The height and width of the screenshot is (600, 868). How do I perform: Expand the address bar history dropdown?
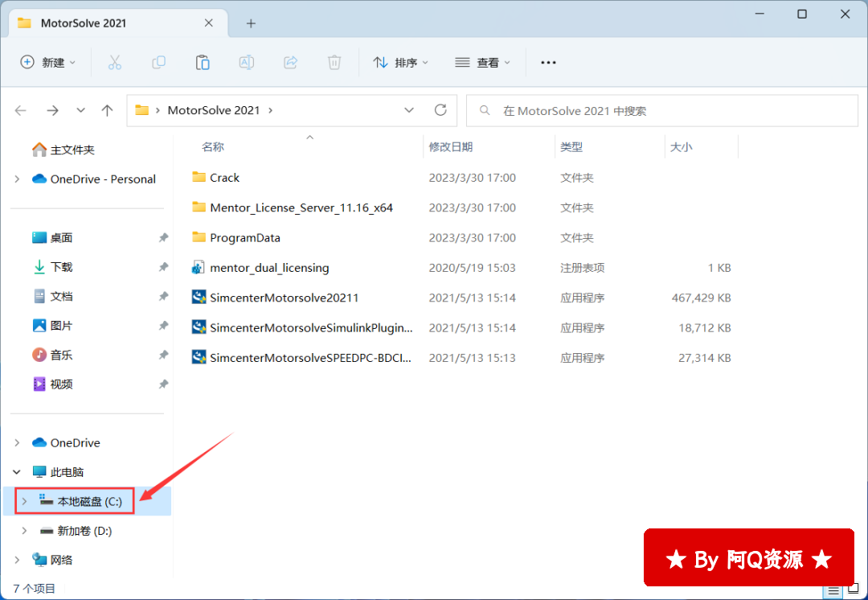(409, 110)
